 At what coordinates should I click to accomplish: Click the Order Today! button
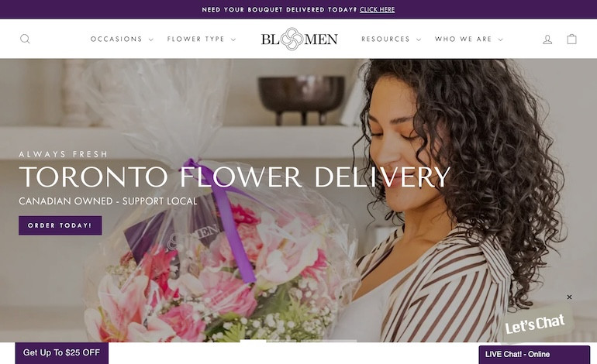pyautogui.click(x=60, y=225)
